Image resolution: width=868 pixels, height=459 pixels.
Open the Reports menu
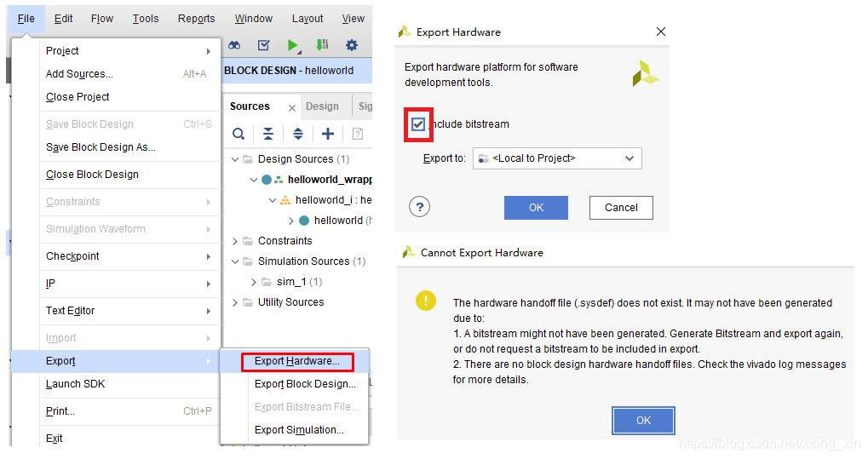[196, 19]
